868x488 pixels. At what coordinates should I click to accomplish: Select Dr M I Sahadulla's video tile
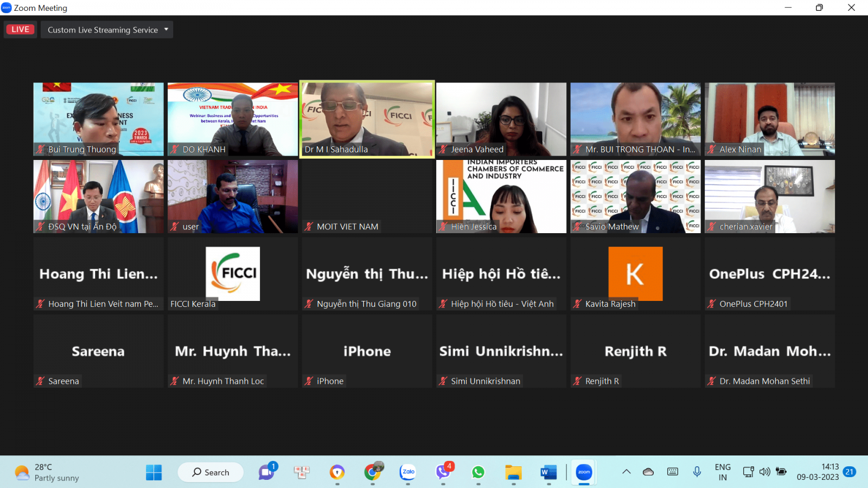point(367,119)
